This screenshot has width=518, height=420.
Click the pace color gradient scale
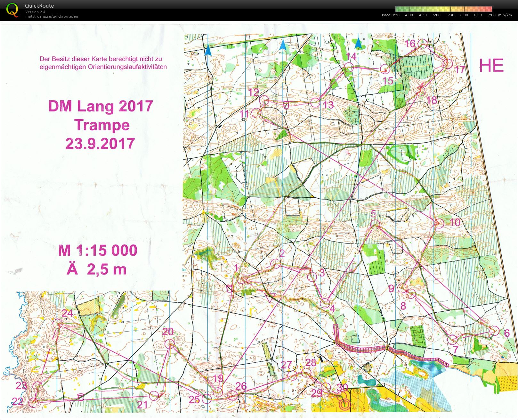pyautogui.click(x=443, y=9)
